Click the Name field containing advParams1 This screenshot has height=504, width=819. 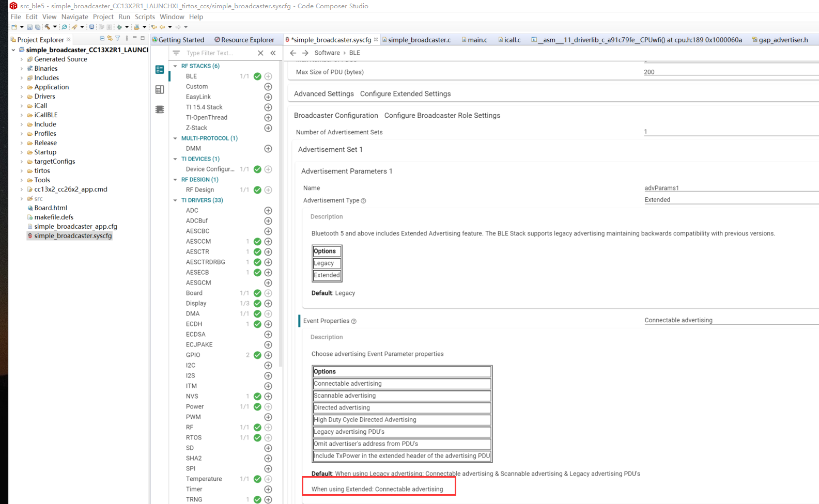(731, 188)
